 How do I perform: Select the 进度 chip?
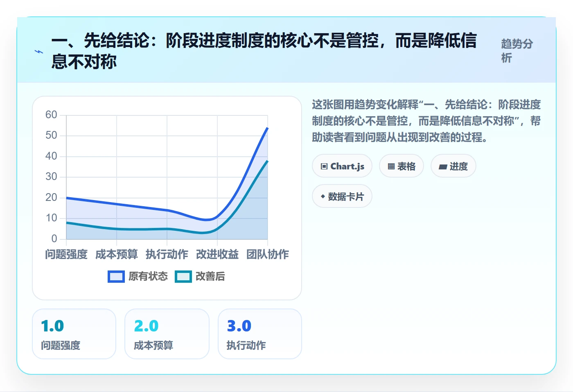(453, 166)
